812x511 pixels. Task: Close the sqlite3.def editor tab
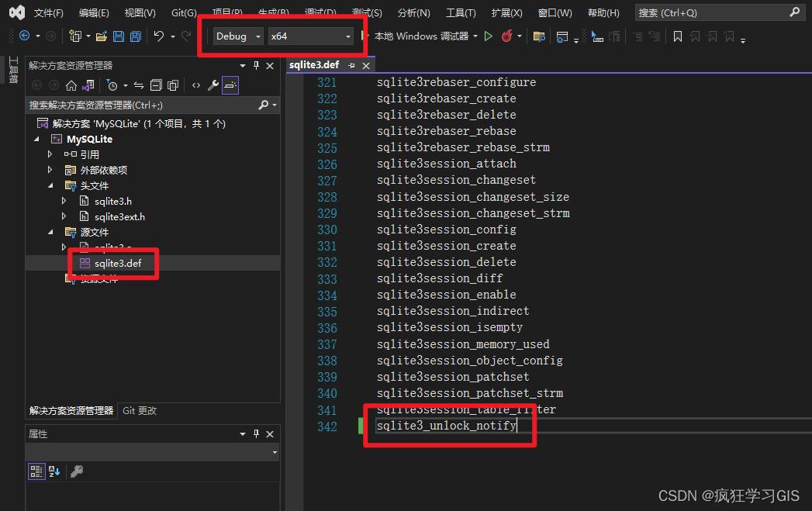click(x=366, y=66)
